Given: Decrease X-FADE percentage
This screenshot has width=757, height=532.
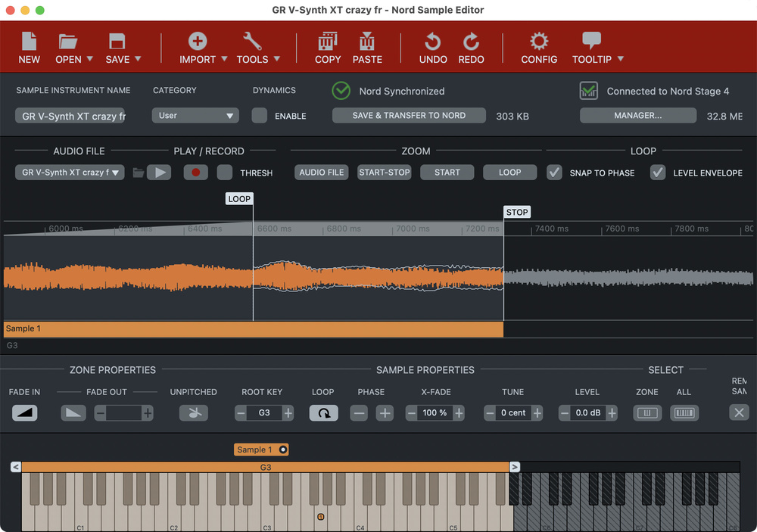Looking at the screenshot, I should tap(411, 412).
